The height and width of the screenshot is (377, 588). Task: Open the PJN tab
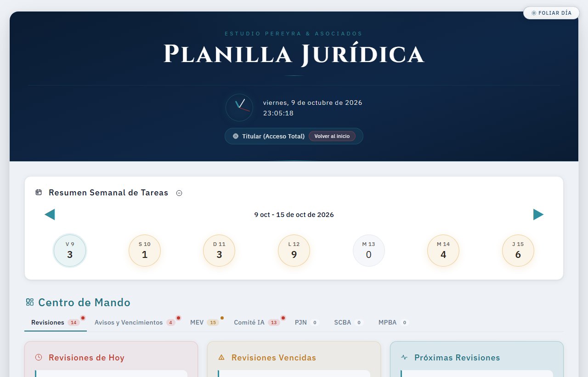[x=307, y=323]
